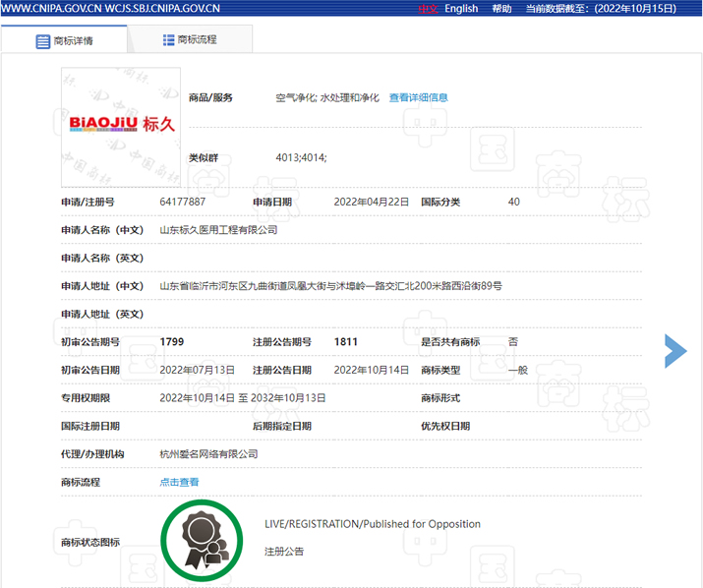The width and height of the screenshot is (703, 588).
Task: Click 点击查看 link for trademark flow
Action: [x=179, y=482]
